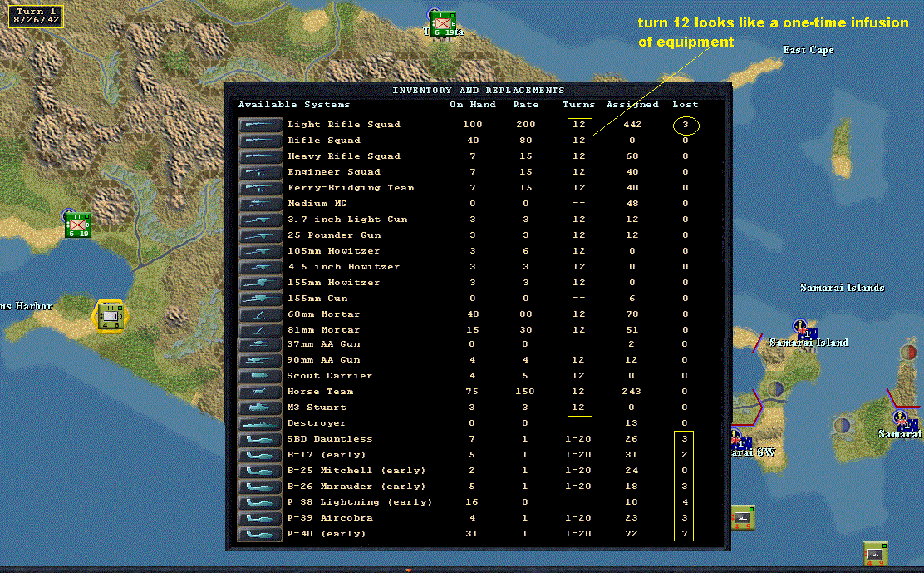Click the 60mm Mortar icon
This screenshot has width=924, height=573.
pos(260,315)
